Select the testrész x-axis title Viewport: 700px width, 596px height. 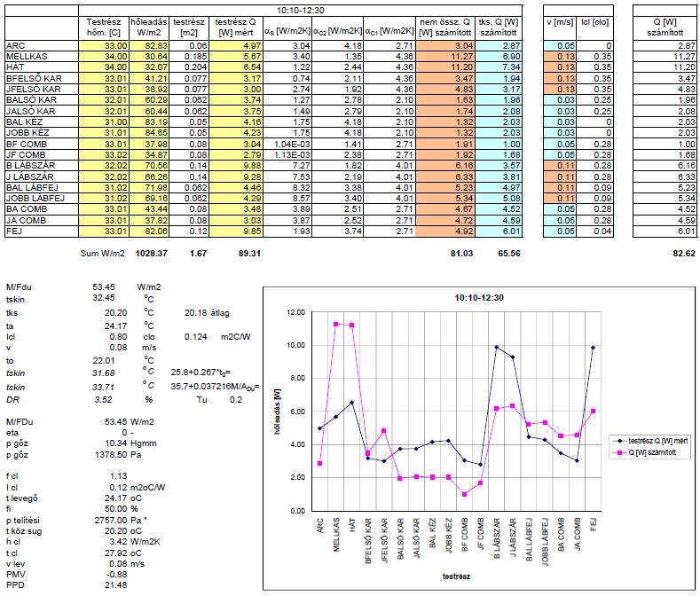pyautogui.click(x=456, y=576)
